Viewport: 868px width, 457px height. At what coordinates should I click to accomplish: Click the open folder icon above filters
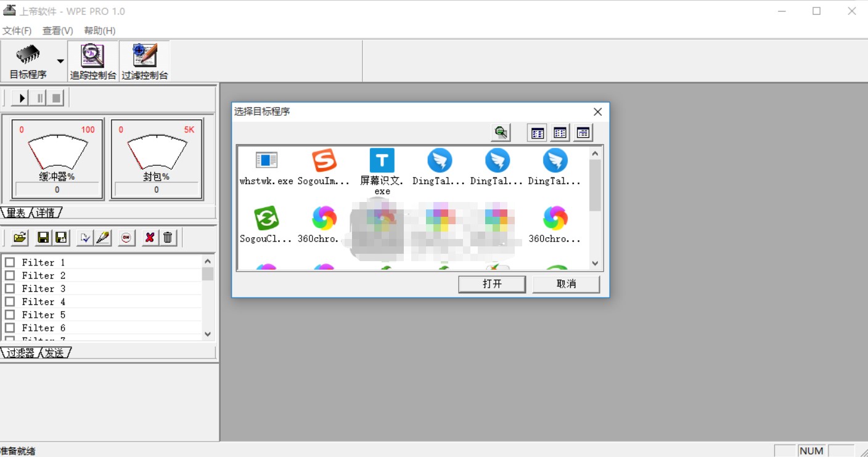[20, 238]
